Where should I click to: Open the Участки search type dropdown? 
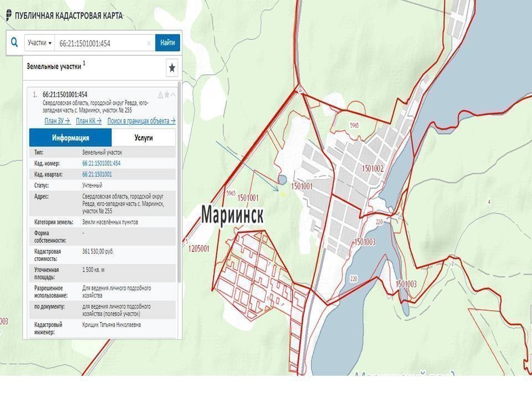click(40, 43)
